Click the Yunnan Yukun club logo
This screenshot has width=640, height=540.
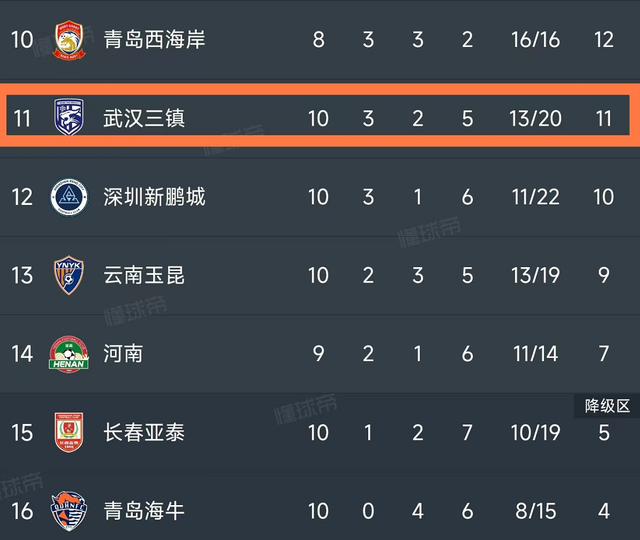coord(70,275)
